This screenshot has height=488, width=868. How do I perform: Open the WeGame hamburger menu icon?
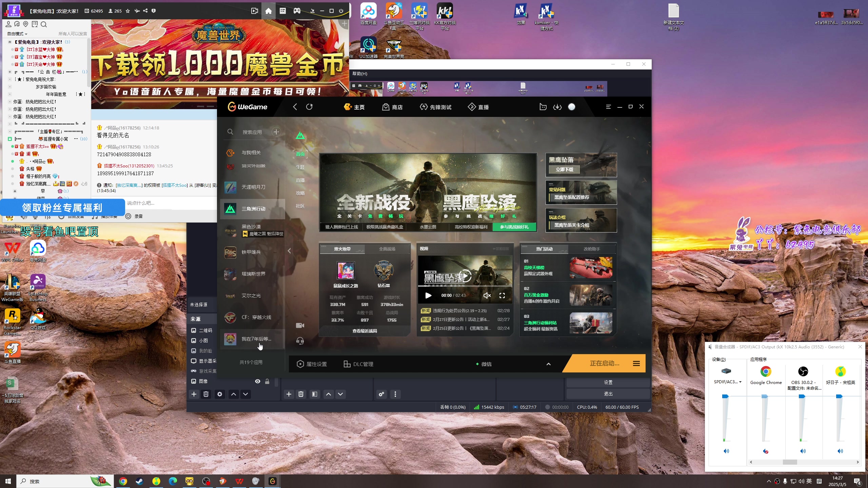608,107
